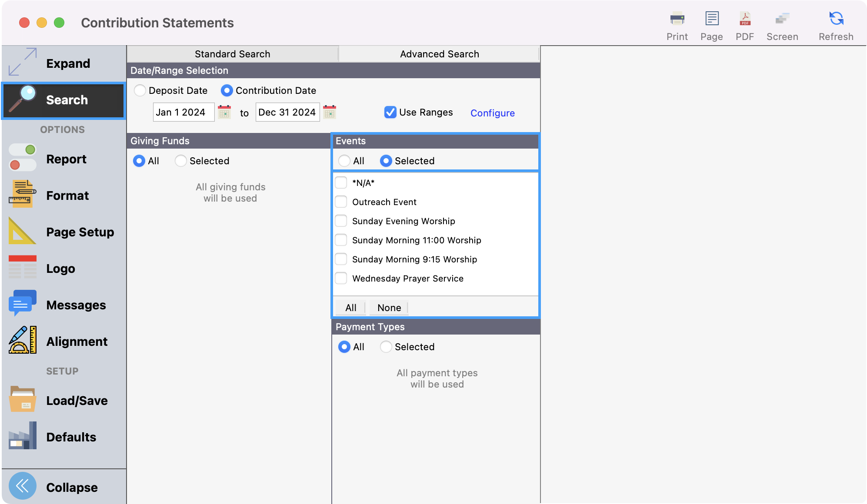Open calendar picker for end date
The width and height of the screenshot is (867, 504).
pos(330,113)
